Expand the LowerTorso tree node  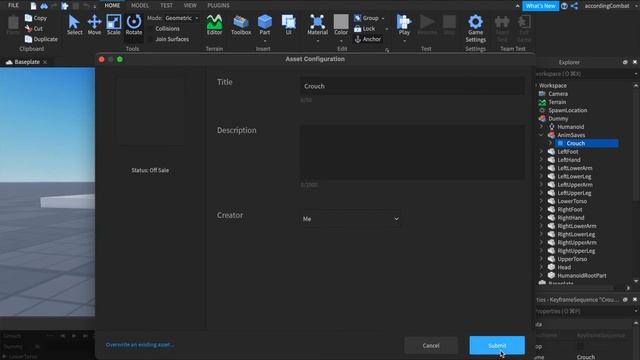coord(541,201)
